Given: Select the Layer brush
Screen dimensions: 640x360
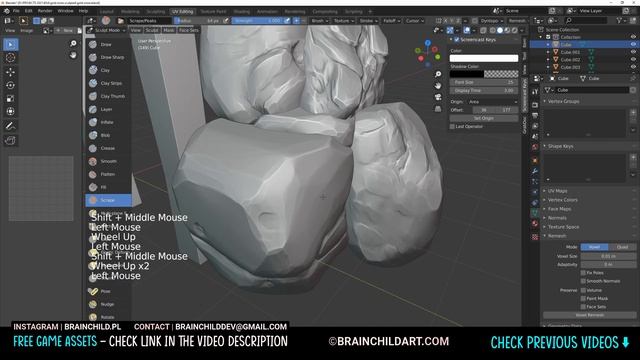Looking at the screenshot, I should point(108,109).
